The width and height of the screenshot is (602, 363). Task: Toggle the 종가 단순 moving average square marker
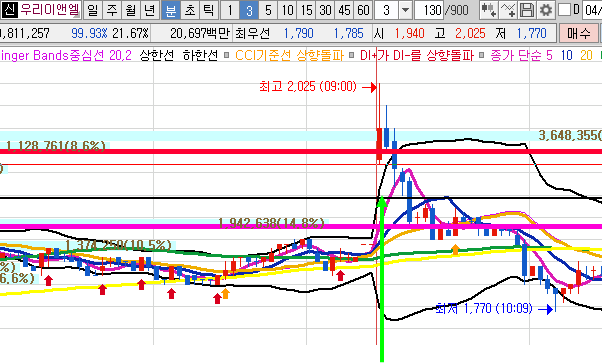coord(481,55)
